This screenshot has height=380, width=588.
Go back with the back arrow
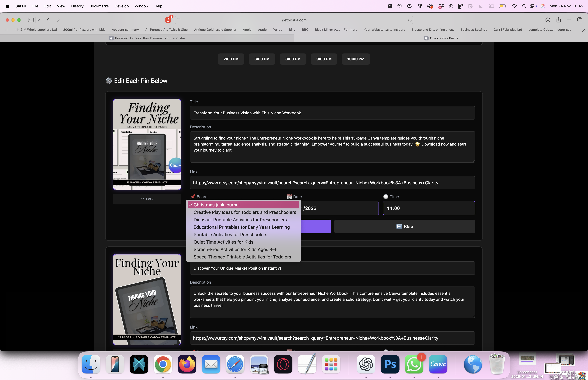(48, 20)
